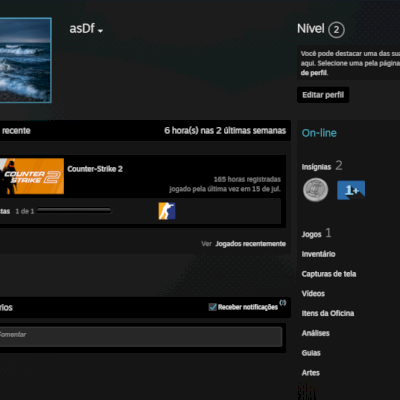The image size is (400, 400).
Task: Open the Counter-Strike 2 title link
Action: click(95, 169)
